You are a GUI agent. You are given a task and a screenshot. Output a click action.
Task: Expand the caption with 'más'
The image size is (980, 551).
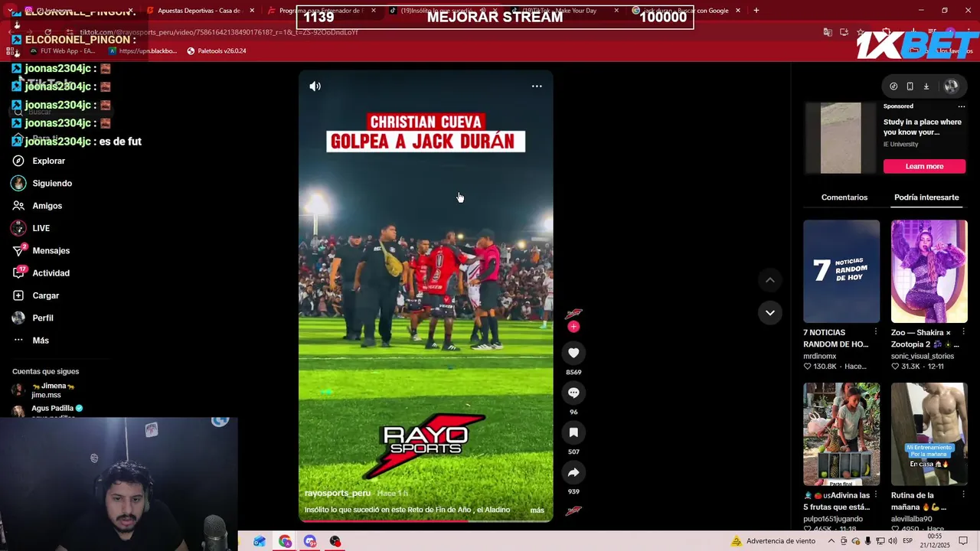pyautogui.click(x=537, y=510)
